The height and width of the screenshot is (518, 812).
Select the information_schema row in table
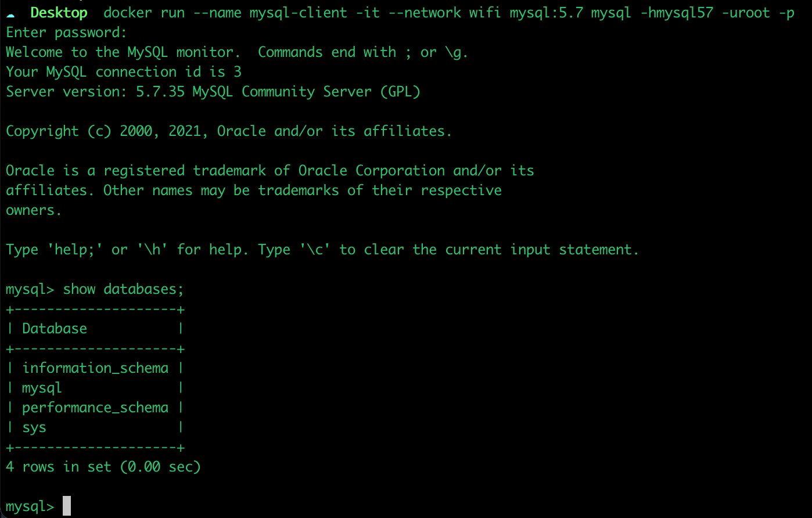[x=95, y=368]
